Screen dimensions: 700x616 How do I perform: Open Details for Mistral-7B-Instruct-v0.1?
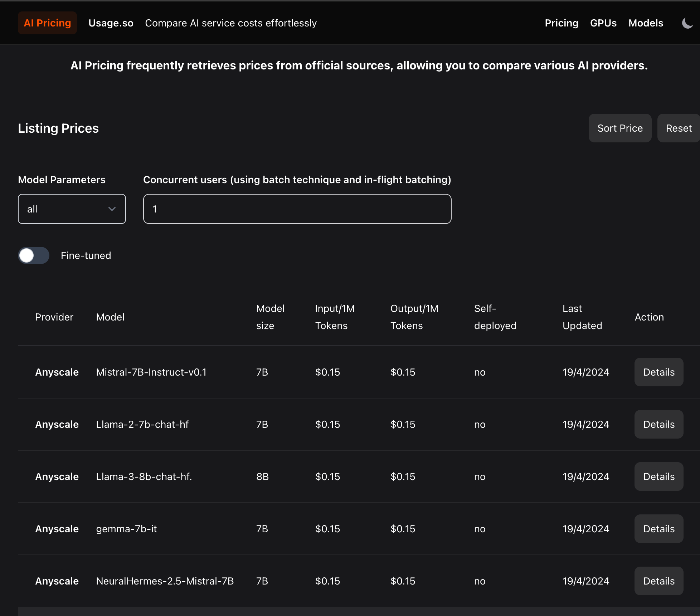pos(658,372)
